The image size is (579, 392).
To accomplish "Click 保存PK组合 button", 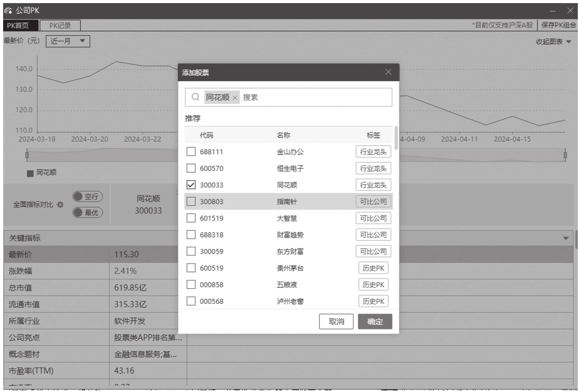I will click(558, 25).
